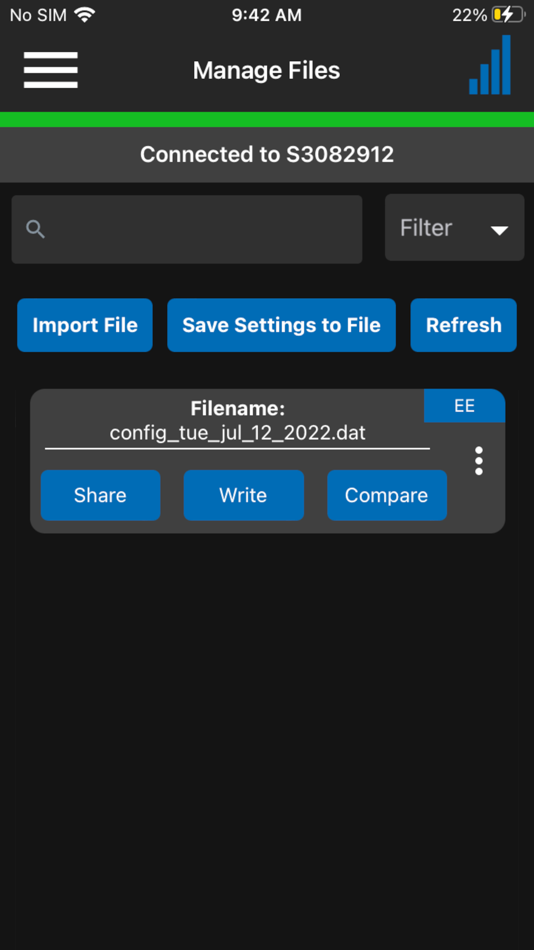Tap the blue signal strength bars icon

tap(490, 65)
